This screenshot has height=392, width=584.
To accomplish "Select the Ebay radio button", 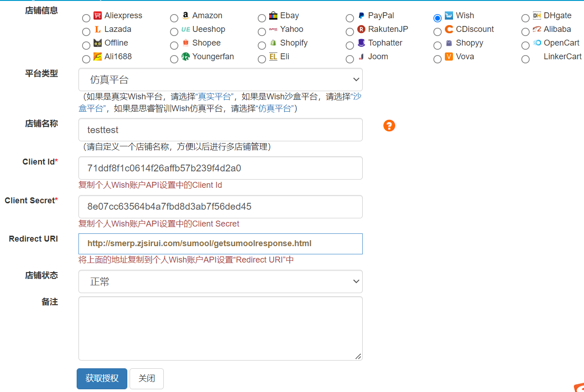I will click(262, 18).
